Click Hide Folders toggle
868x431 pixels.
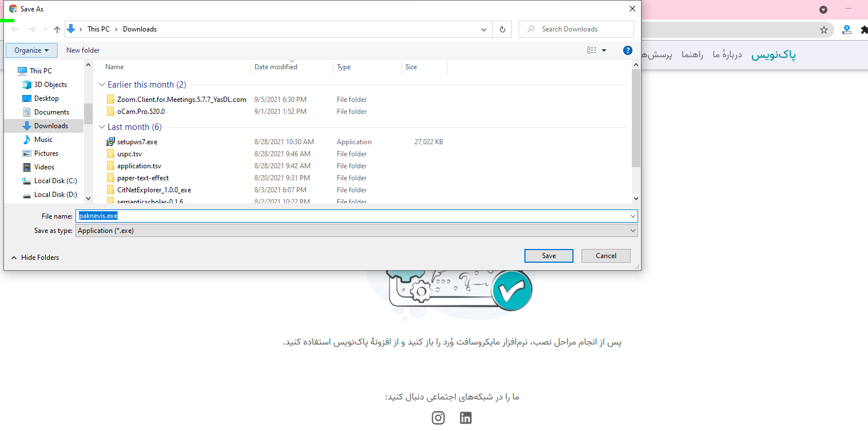pos(35,258)
